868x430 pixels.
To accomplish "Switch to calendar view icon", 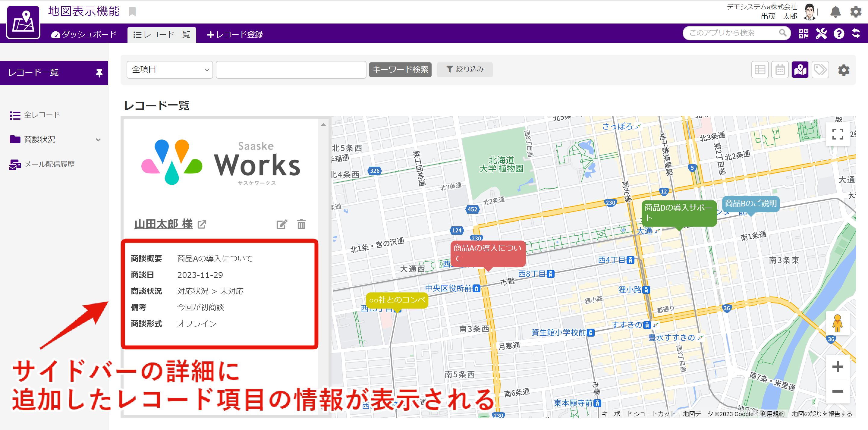I will [x=780, y=70].
